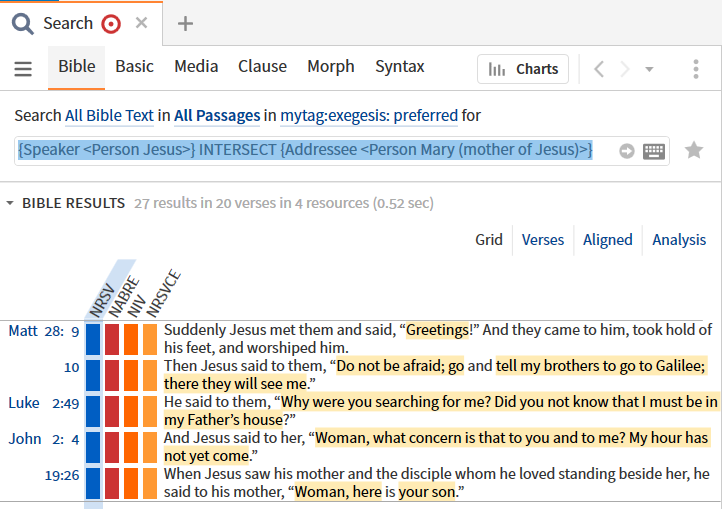The image size is (722, 509).
Task: Click 'Why were you searching for me?' text
Action: point(385,402)
